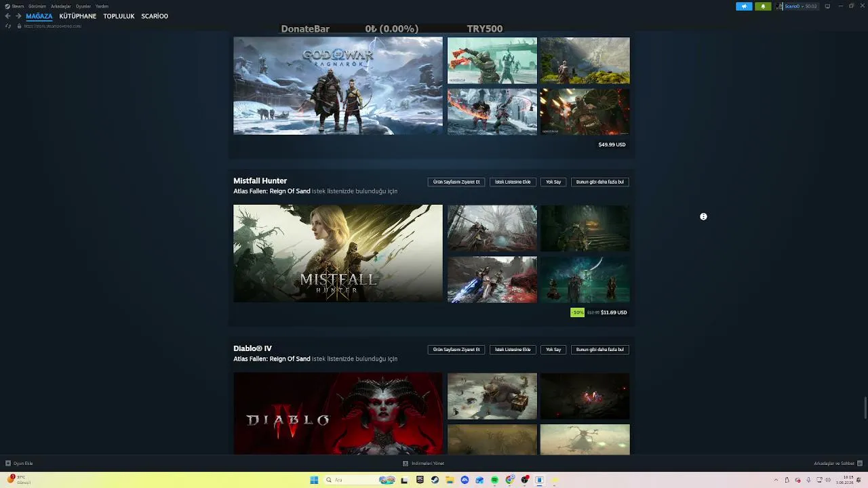
Task: Open the green notifications bell
Action: tap(763, 6)
